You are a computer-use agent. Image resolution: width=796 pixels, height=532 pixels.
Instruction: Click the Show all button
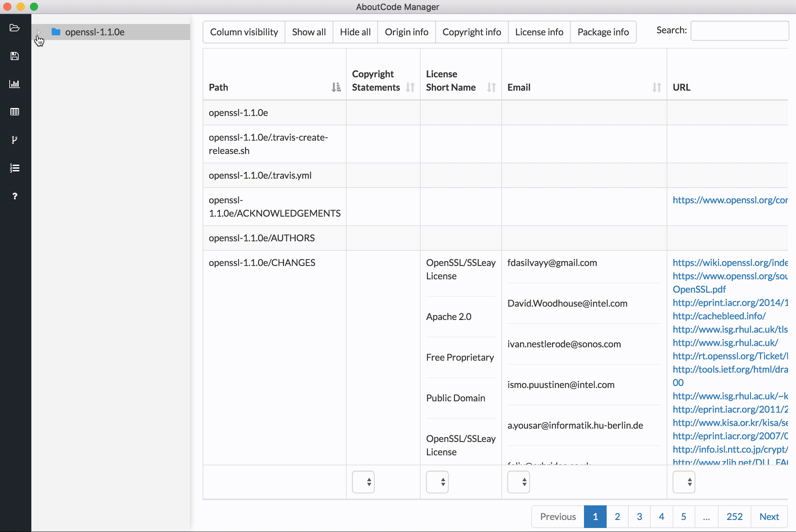click(309, 32)
